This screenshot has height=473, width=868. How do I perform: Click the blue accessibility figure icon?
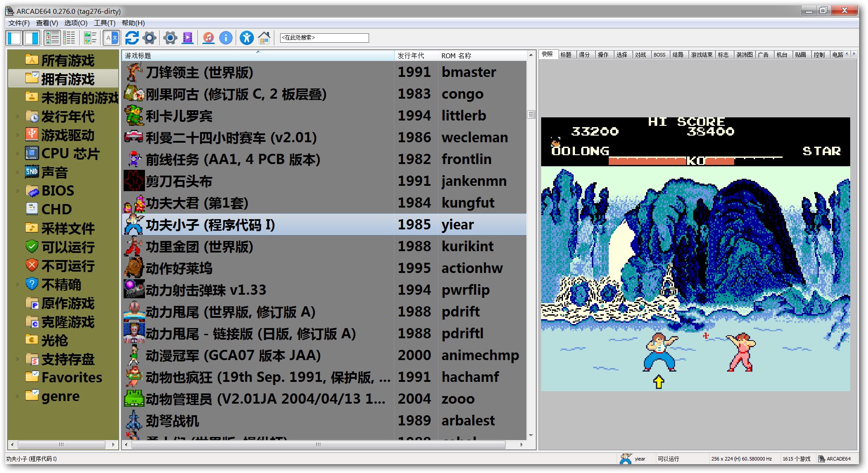[246, 38]
